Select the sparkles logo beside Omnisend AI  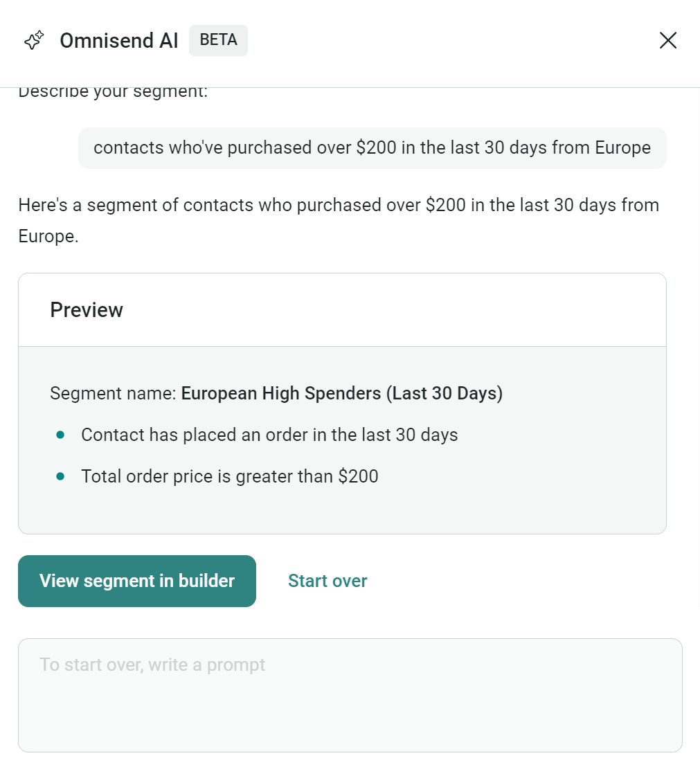33,40
